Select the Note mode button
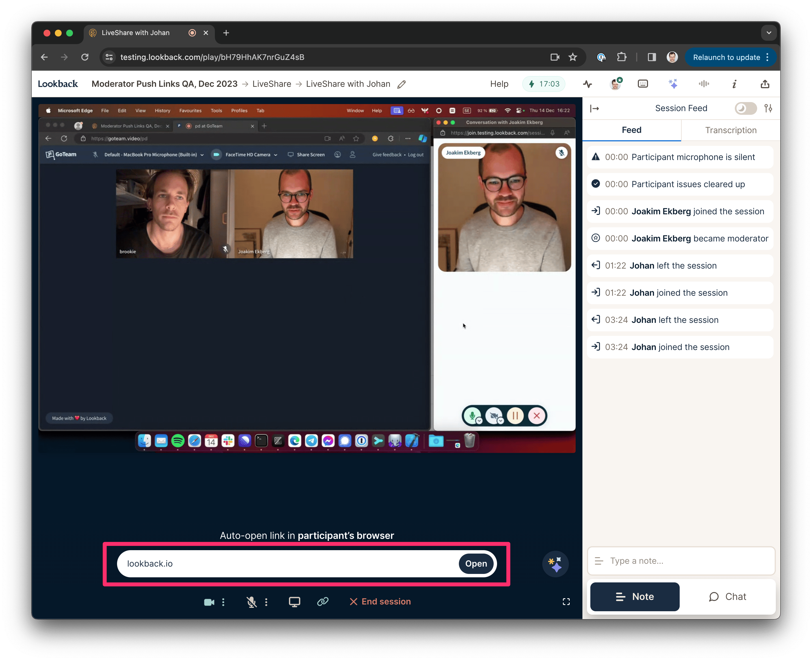812x661 pixels. 635,597
